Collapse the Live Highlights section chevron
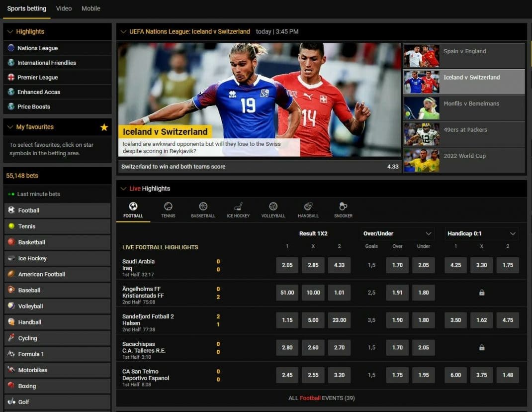 [x=123, y=189]
